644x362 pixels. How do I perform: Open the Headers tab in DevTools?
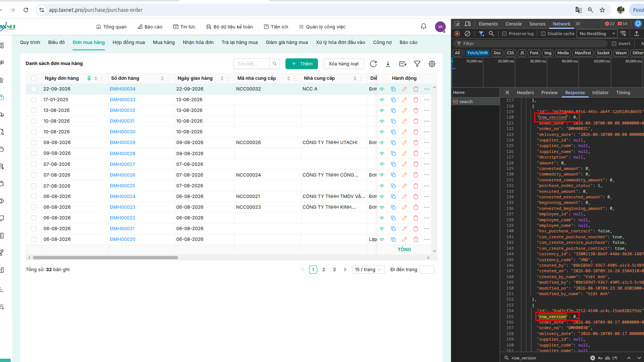click(x=525, y=93)
